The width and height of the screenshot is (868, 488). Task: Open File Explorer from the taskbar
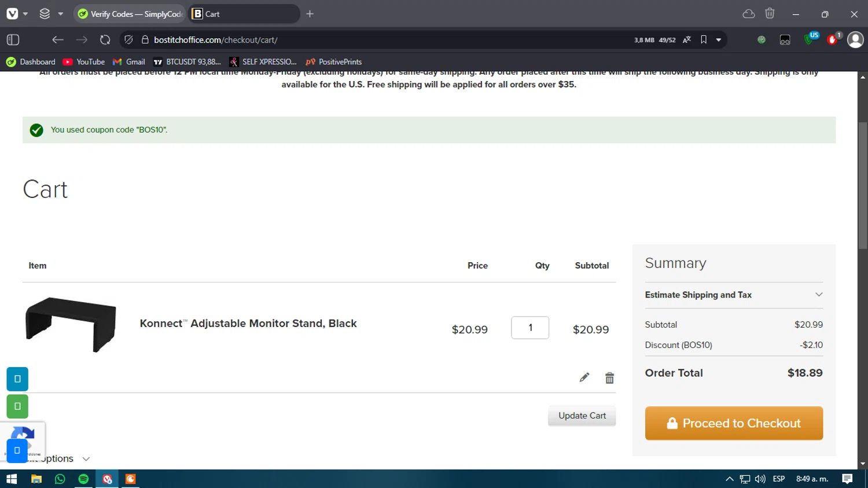click(x=36, y=479)
